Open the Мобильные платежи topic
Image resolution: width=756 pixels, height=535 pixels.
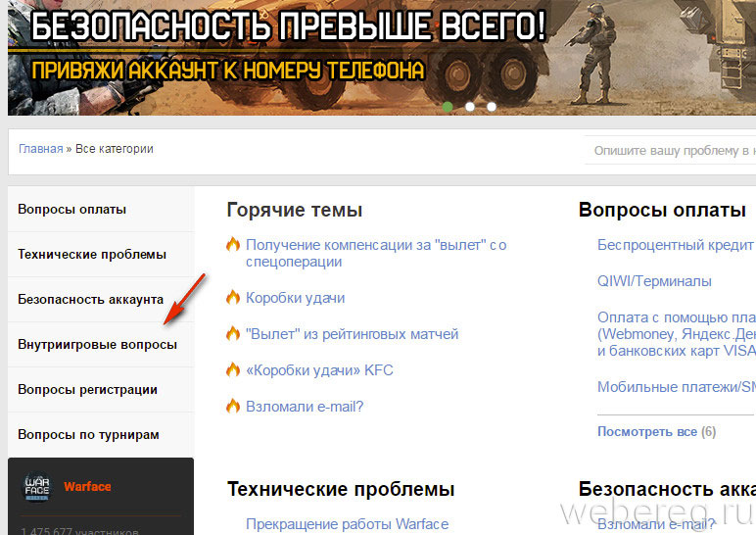(677, 387)
